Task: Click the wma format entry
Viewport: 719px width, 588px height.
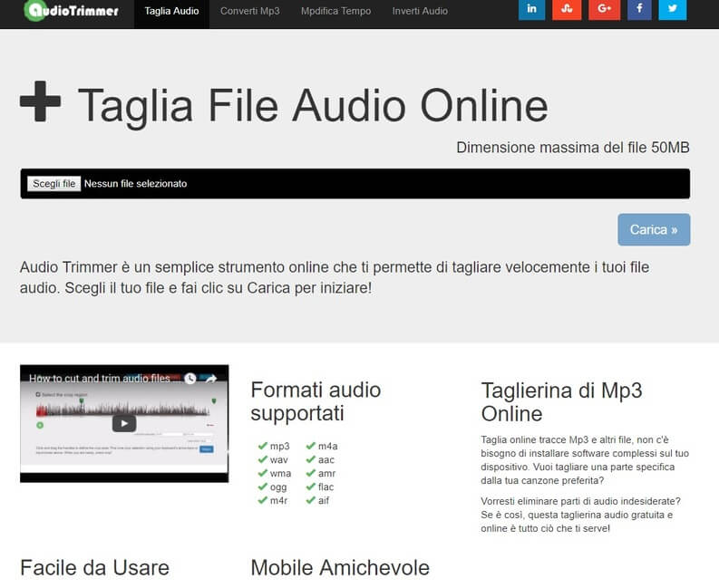Action: pos(274,474)
